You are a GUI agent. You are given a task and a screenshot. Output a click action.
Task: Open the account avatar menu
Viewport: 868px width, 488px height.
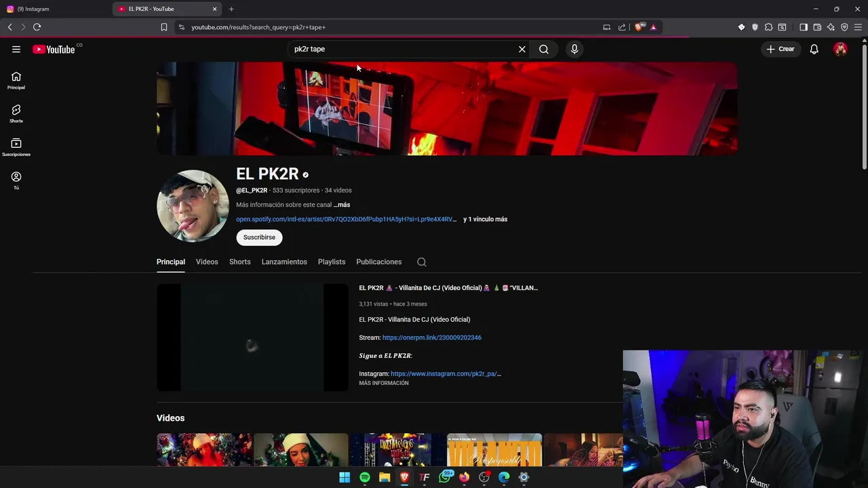840,49
